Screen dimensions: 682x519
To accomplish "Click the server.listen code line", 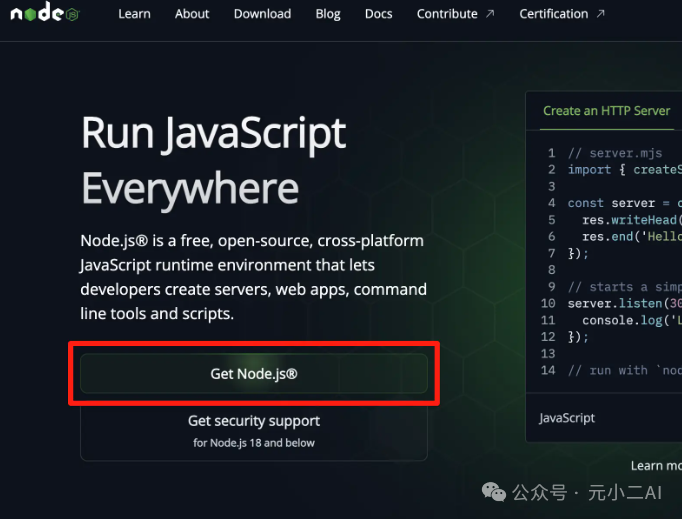I will 625,303.
